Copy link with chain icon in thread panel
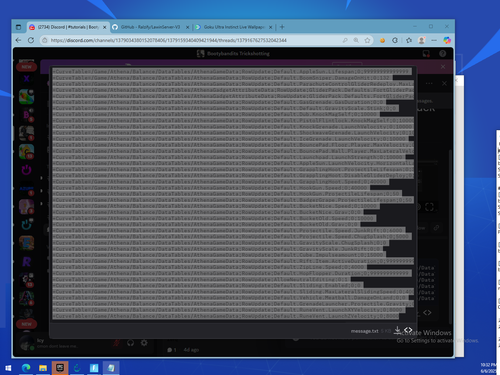 [x=436, y=228]
